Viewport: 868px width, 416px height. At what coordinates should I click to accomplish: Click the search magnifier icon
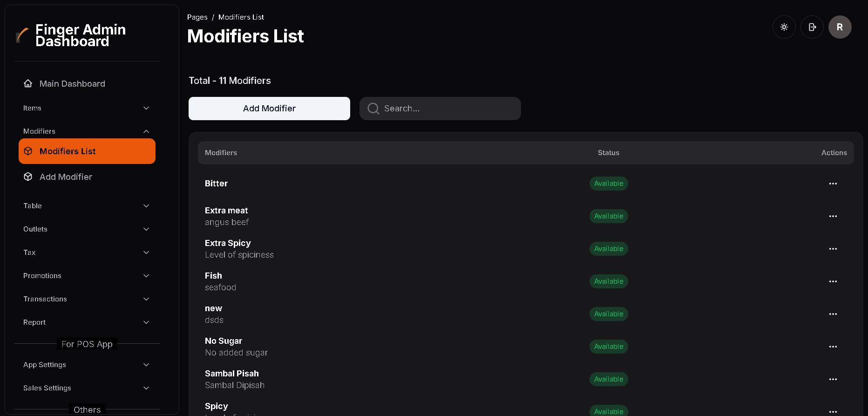coord(373,109)
